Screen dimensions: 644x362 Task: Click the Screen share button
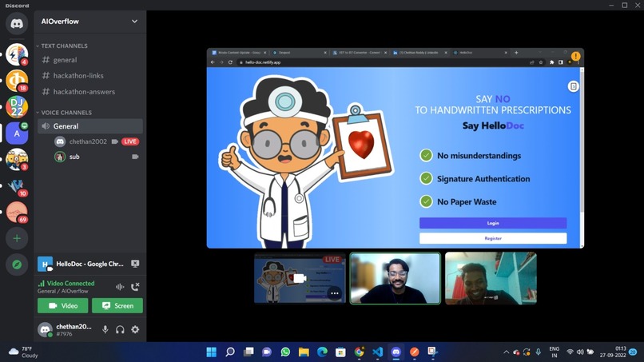[117, 306]
